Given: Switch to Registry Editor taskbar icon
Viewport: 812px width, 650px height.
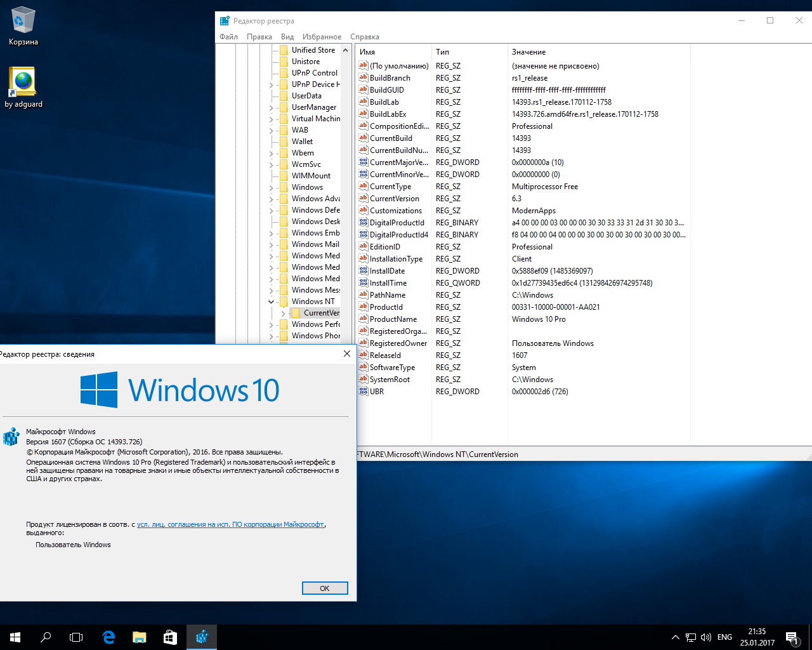Looking at the screenshot, I should tap(202, 637).
